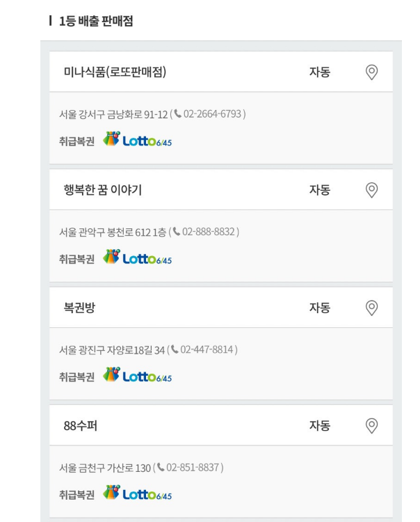Click Lotto 6/45 logo under 복권방
Image resolution: width=420 pixels, height=522 pixels.
[137, 376]
